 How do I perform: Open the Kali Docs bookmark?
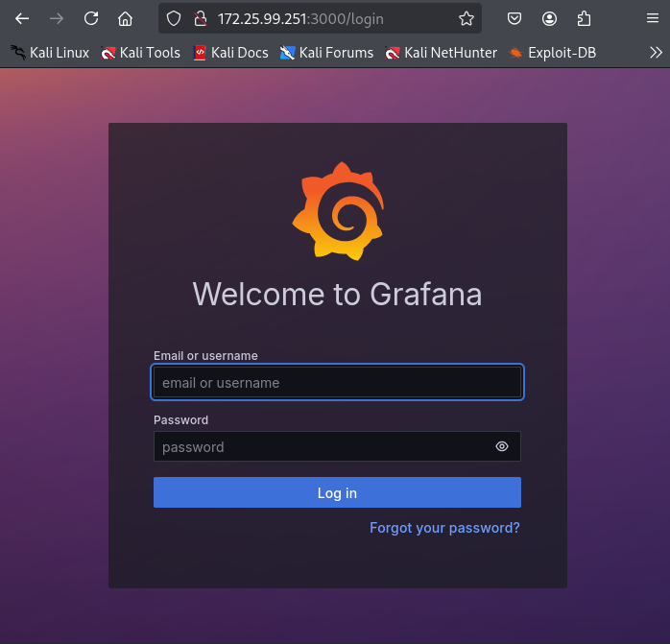[x=230, y=53]
